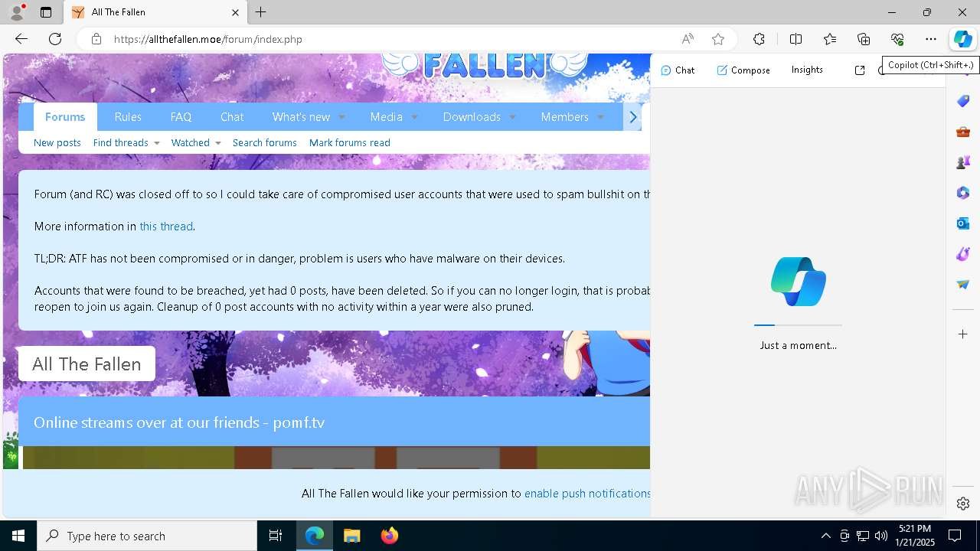Mute system volume from the taskbar

click(x=881, y=536)
